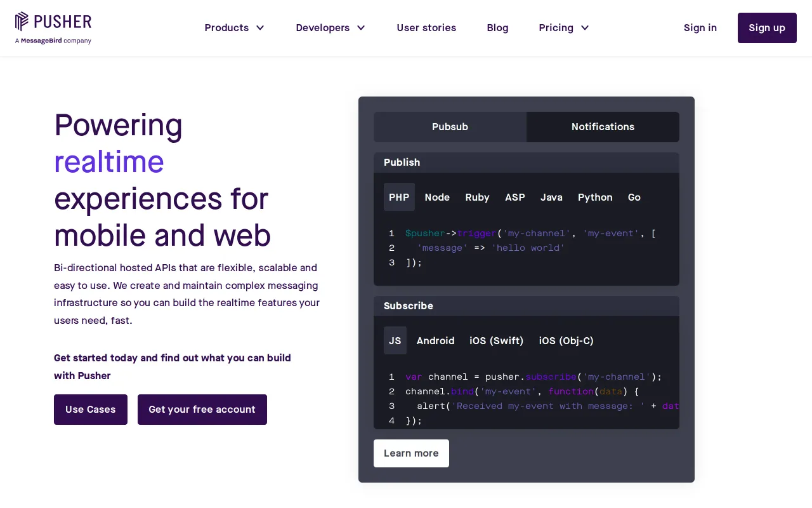Image resolution: width=812 pixels, height=508 pixels.
Task: Click the 'Subscribe' section heading
Action: pyautogui.click(x=409, y=306)
